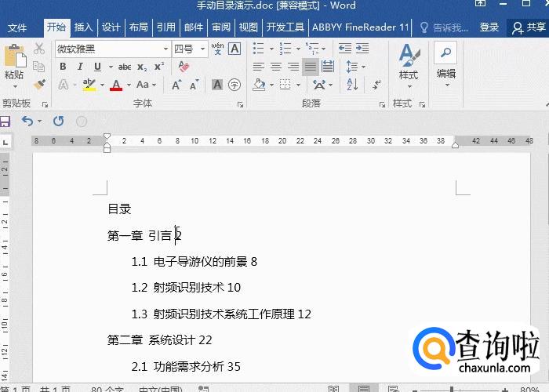Image resolution: width=549 pixels, height=392 pixels.
Task: Apply bulleted list
Action: pyautogui.click(x=258, y=49)
